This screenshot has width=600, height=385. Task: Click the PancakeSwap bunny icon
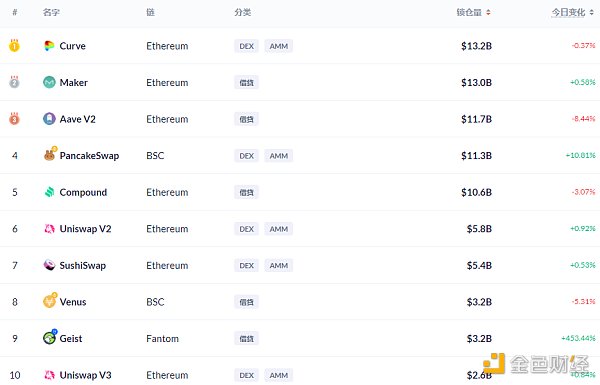(50, 154)
